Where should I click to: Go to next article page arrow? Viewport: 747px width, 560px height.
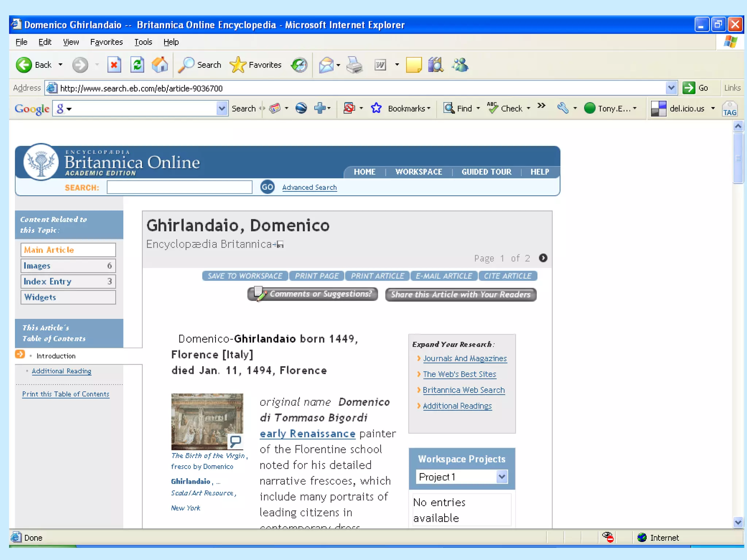tap(543, 258)
